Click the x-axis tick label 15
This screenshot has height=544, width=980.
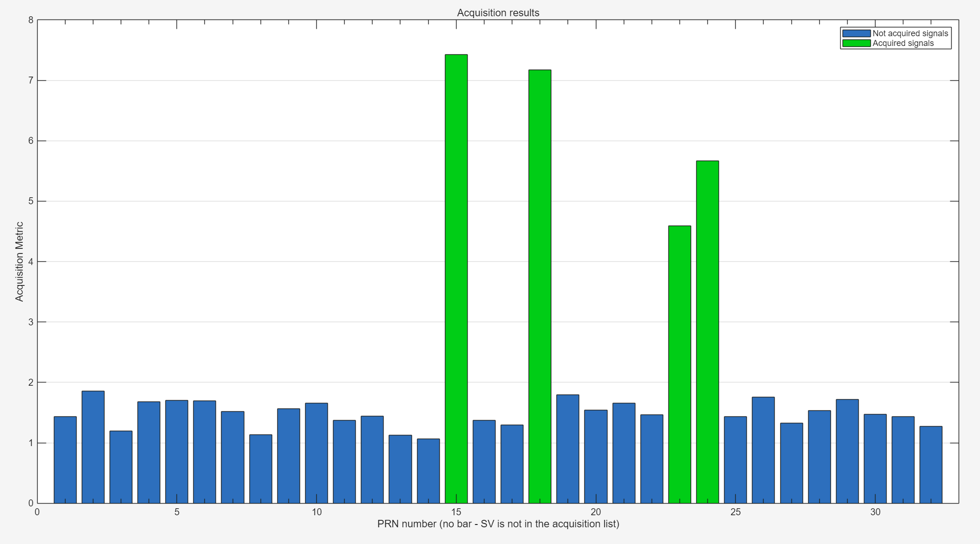click(x=456, y=512)
